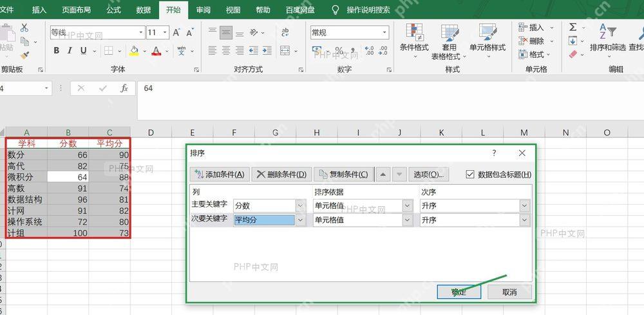Open the 排序和筛选 sort and filter menu

[x=608, y=41]
